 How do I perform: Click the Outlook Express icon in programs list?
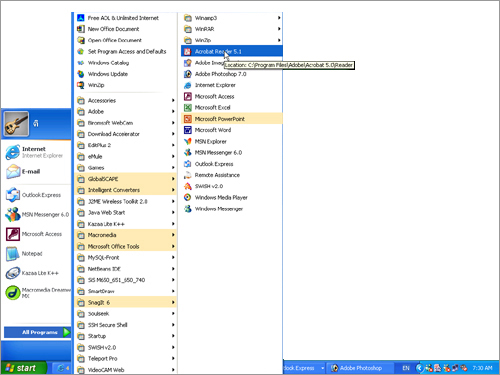click(x=188, y=164)
